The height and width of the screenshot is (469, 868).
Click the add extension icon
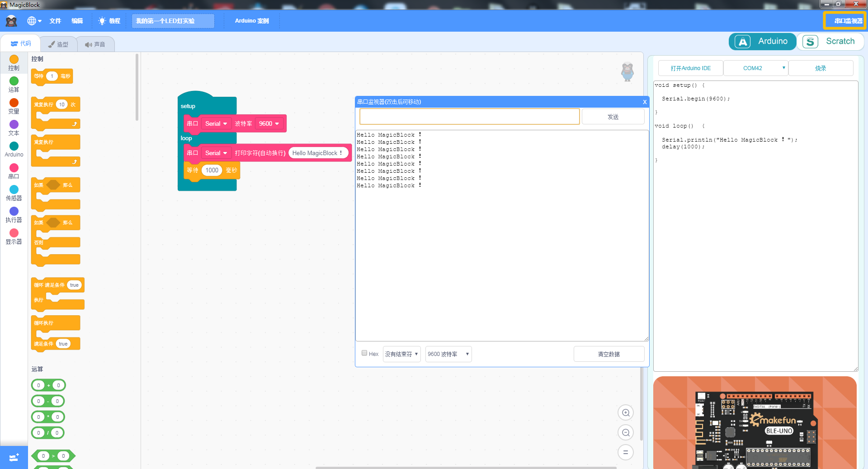14,457
